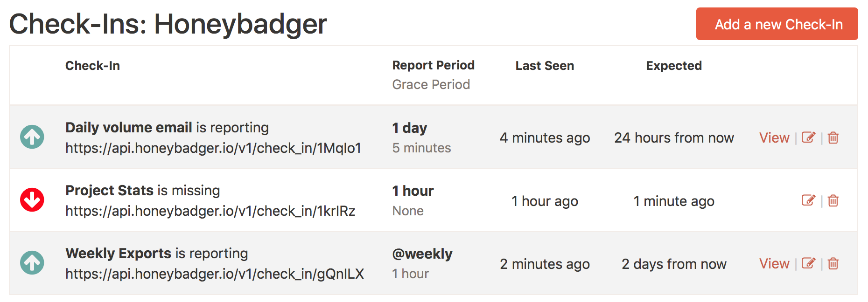The width and height of the screenshot is (868, 302).
Task: Delete the Weekly Exports check-in
Action: [834, 263]
